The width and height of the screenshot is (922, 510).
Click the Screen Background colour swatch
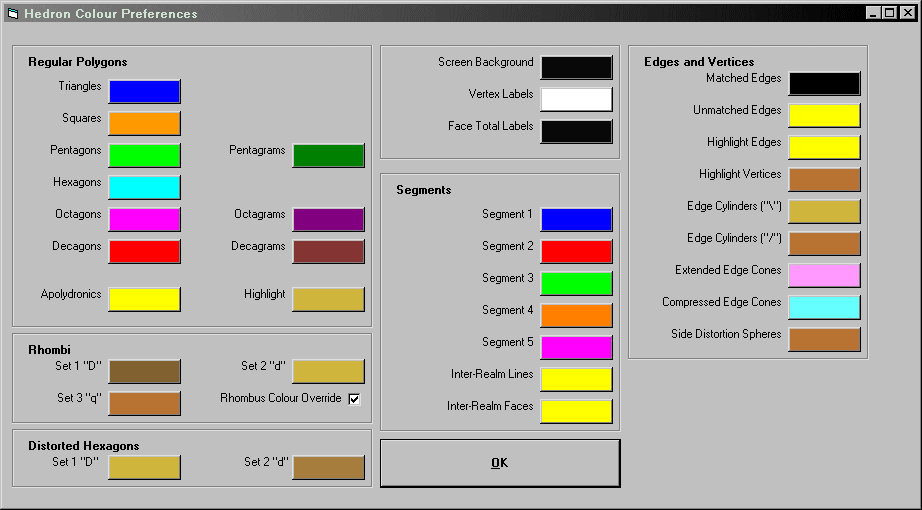(576, 67)
